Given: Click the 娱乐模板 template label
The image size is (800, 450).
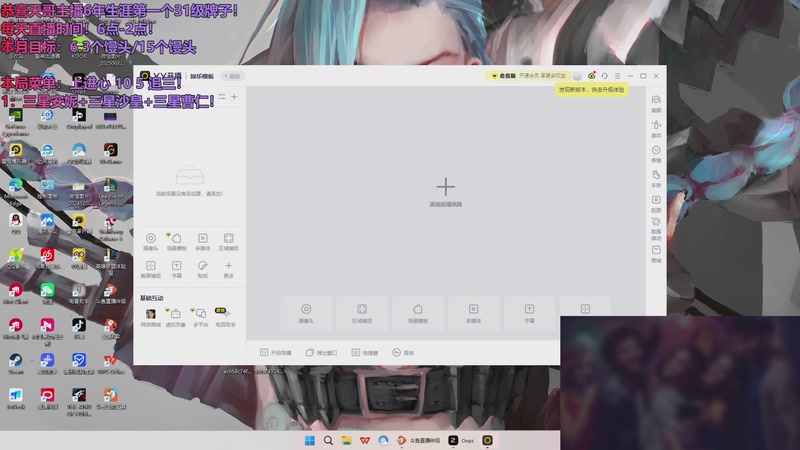Looking at the screenshot, I should point(202,76).
